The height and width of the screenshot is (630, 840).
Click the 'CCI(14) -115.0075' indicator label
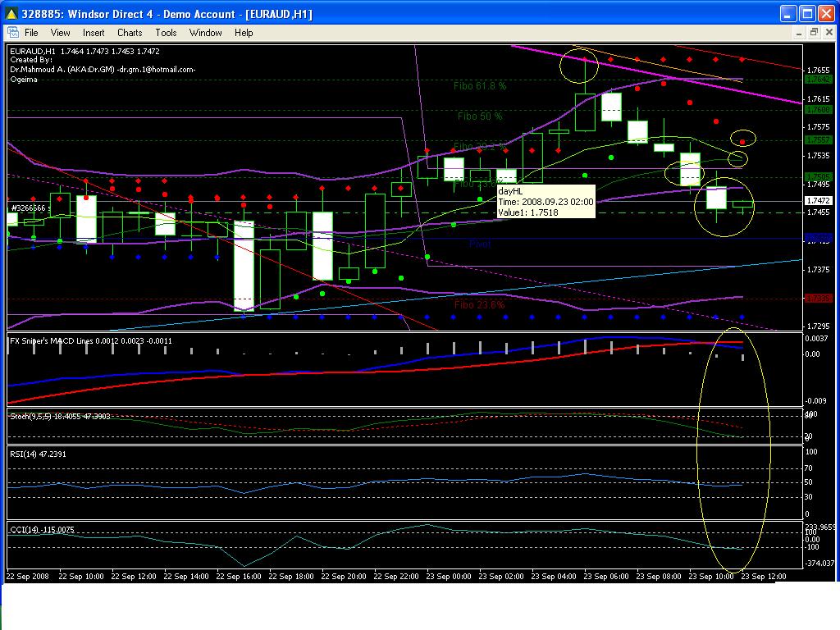tap(42, 530)
